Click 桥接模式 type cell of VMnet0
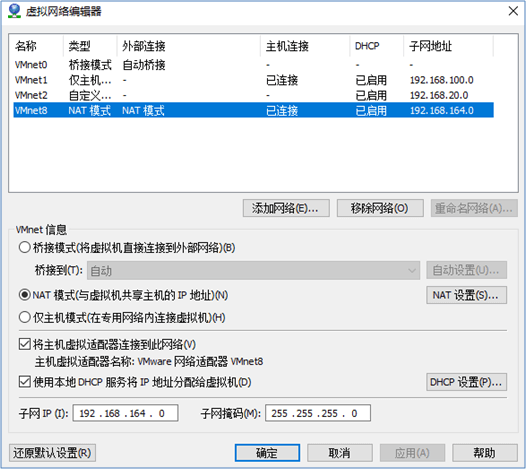 click(90, 65)
